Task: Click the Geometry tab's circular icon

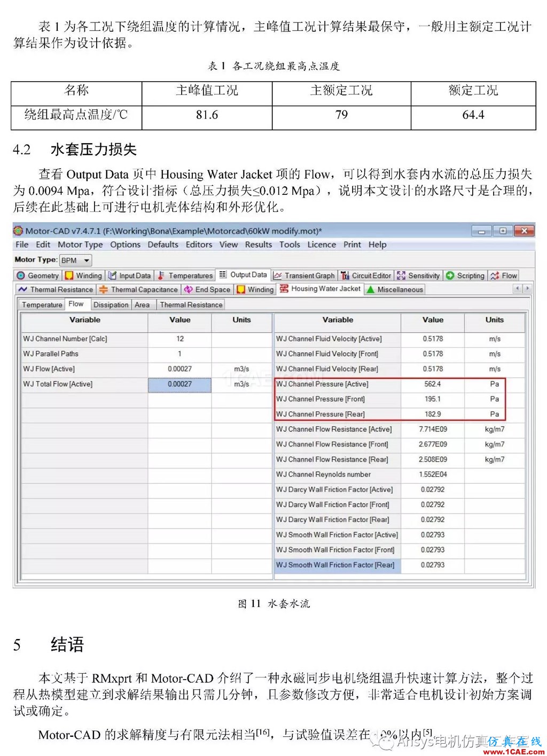Action: tap(21, 275)
